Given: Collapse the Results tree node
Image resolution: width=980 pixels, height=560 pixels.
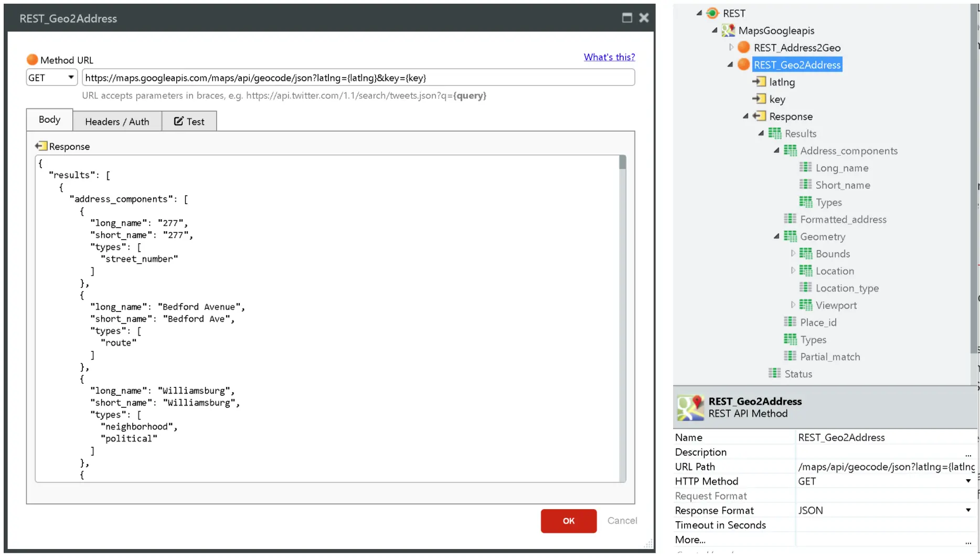Looking at the screenshot, I should coord(762,133).
